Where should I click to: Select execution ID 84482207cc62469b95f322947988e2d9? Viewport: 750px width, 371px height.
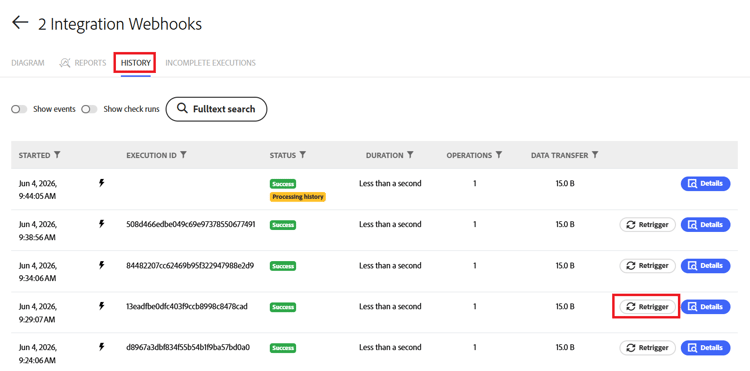190,265
